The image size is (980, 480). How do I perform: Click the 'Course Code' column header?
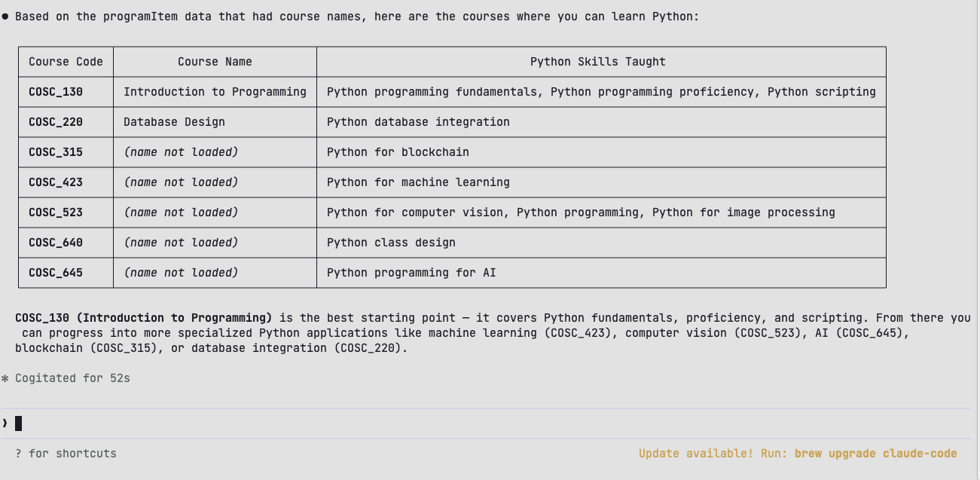tap(66, 62)
